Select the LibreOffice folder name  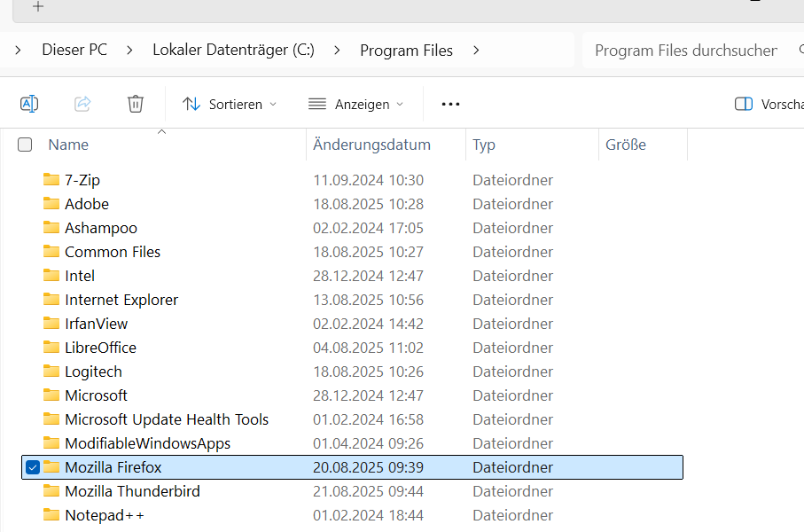(x=100, y=348)
